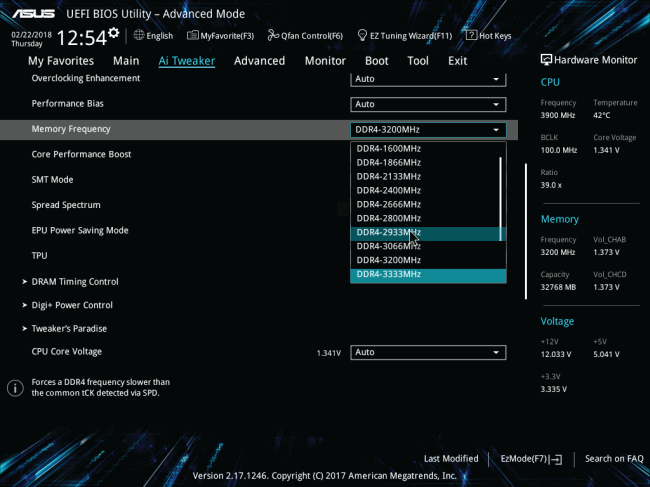The height and width of the screenshot is (487, 650).
Task: Select the Spread Spectrum setting
Action: coord(259,205)
